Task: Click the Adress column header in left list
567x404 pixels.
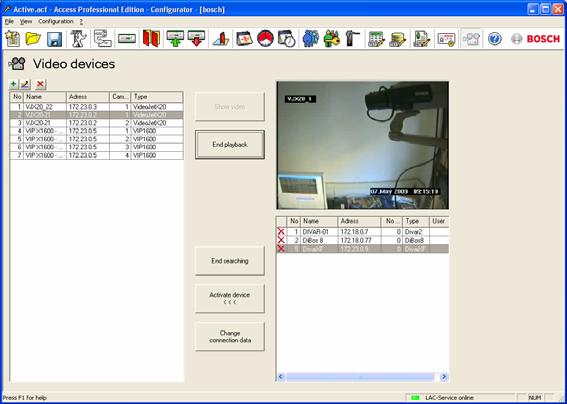Action: pos(88,97)
